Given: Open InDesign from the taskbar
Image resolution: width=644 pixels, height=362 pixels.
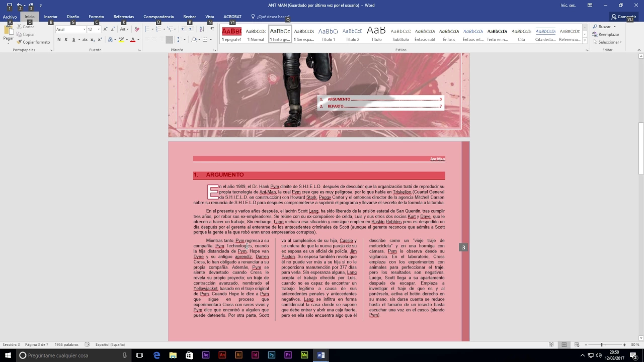Looking at the screenshot, I should click(255, 355).
